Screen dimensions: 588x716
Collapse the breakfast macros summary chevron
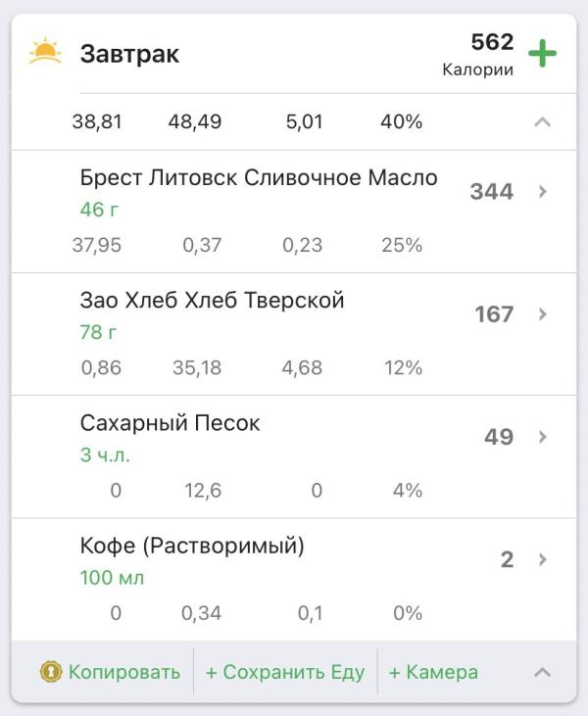click(x=542, y=122)
